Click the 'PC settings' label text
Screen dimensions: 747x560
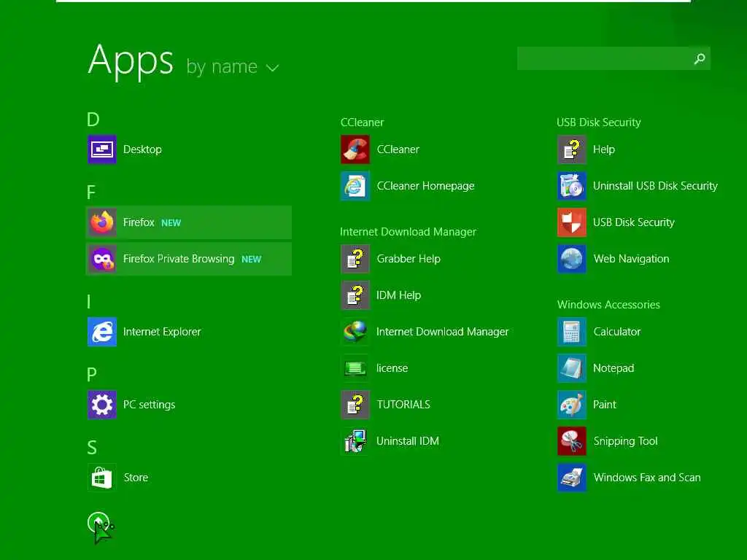pyautogui.click(x=149, y=405)
